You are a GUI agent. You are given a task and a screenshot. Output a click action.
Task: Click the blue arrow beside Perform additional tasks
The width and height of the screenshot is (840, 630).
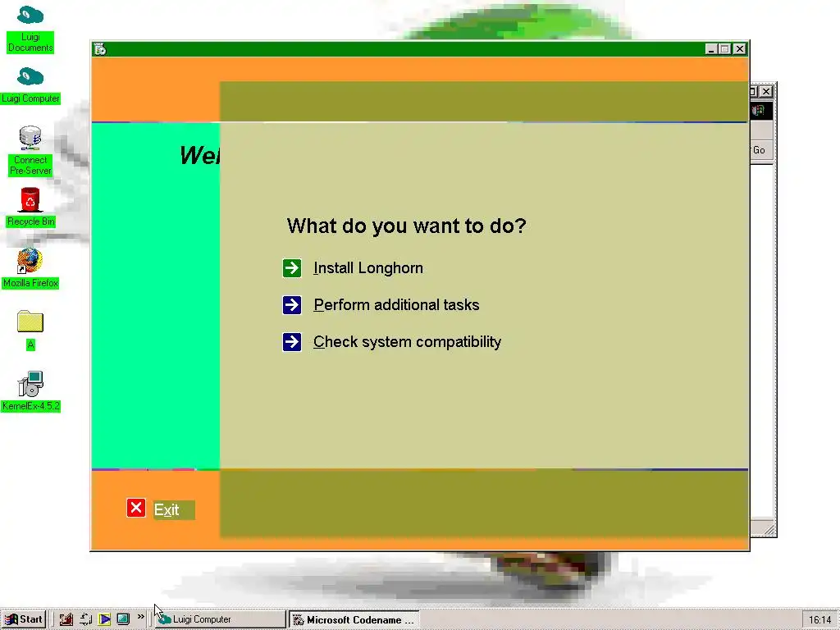click(292, 305)
